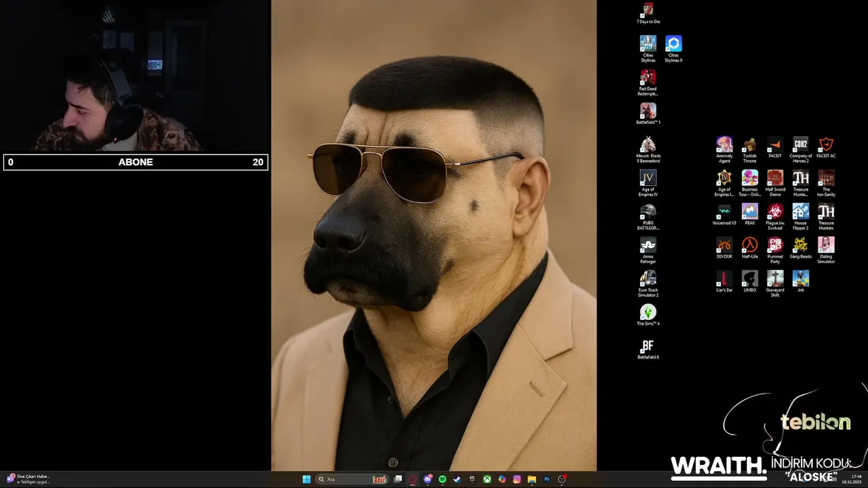Select the Anomaly Agent icon
The height and width of the screenshot is (488, 868).
pos(724,150)
